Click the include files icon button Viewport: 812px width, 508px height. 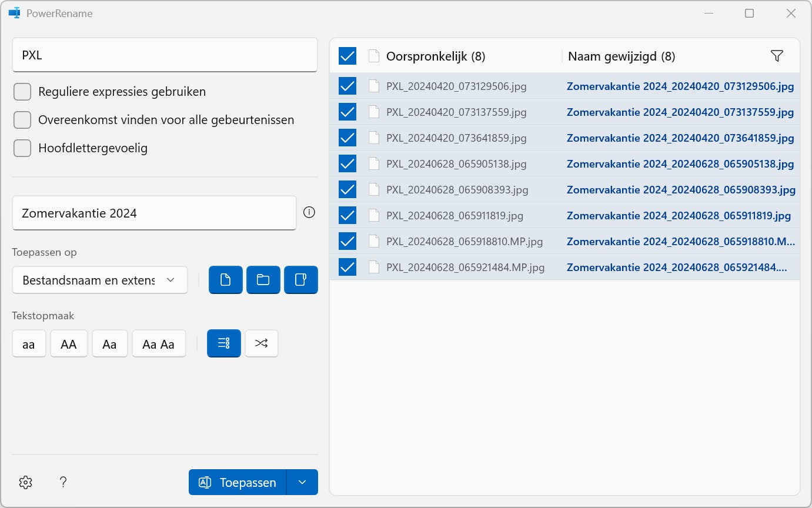(x=226, y=280)
